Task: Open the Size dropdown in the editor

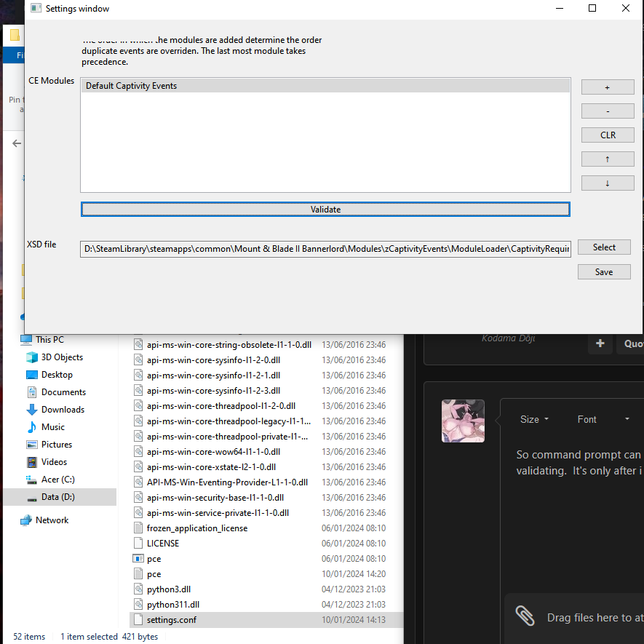Action: click(x=534, y=419)
